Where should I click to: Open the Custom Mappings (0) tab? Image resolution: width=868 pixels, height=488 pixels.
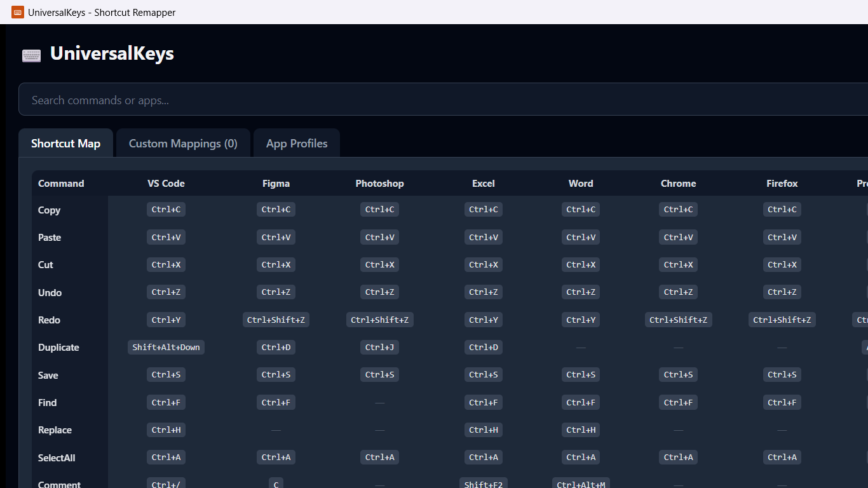[183, 144]
